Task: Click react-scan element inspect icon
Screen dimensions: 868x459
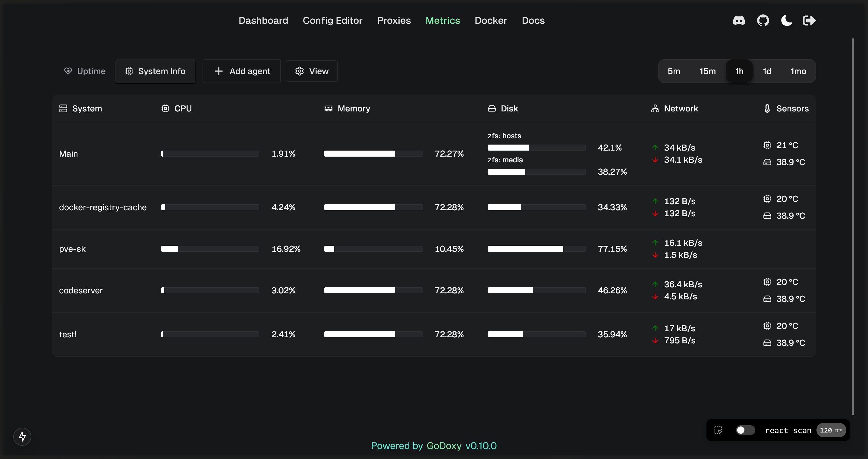Action: click(718, 430)
